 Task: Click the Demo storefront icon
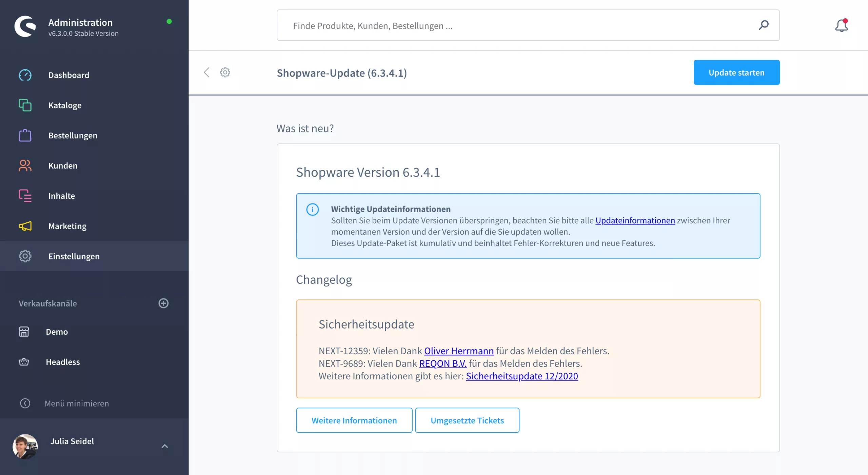point(24,332)
